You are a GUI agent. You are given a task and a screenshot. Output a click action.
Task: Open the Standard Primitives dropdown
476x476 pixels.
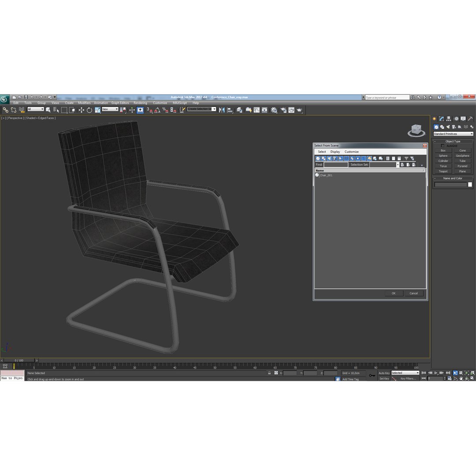[x=453, y=134]
